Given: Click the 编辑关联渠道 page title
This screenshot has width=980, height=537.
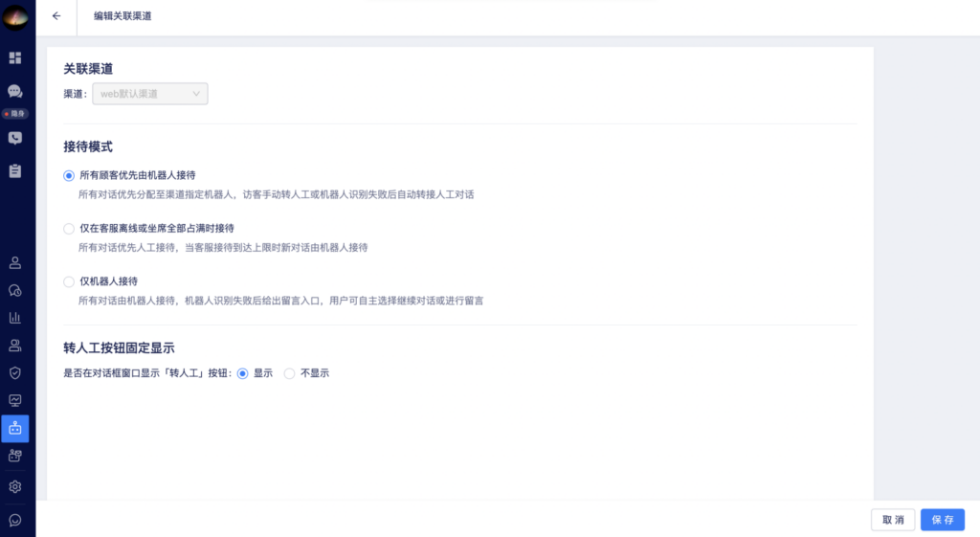Looking at the screenshot, I should click(122, 15).
